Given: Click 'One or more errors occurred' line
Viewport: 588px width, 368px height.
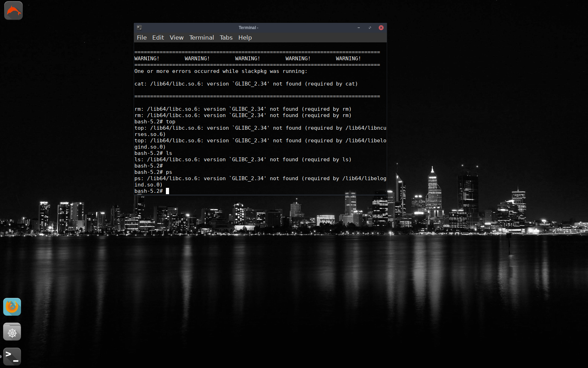Looking at the screenshot, I should 221,71.
